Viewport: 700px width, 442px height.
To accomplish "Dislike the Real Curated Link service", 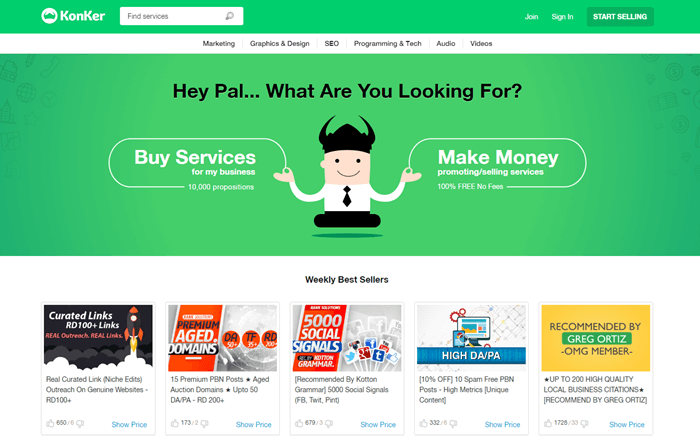I will (x=80, y=423).
